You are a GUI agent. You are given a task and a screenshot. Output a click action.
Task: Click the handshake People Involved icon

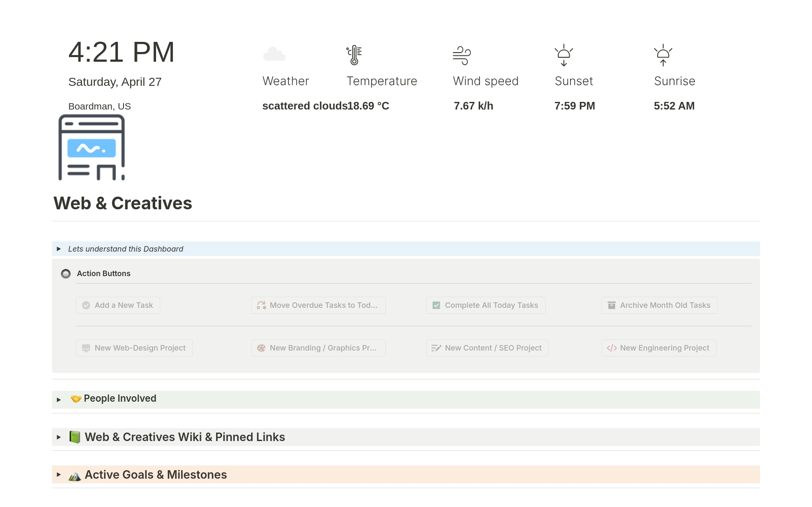[76, 399]
